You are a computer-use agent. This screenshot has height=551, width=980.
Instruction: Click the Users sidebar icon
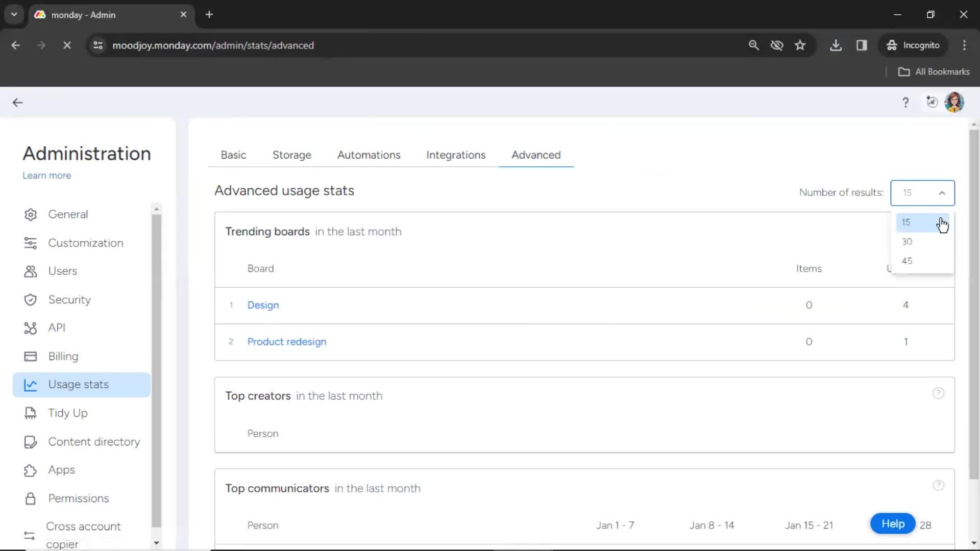point(30,270)
